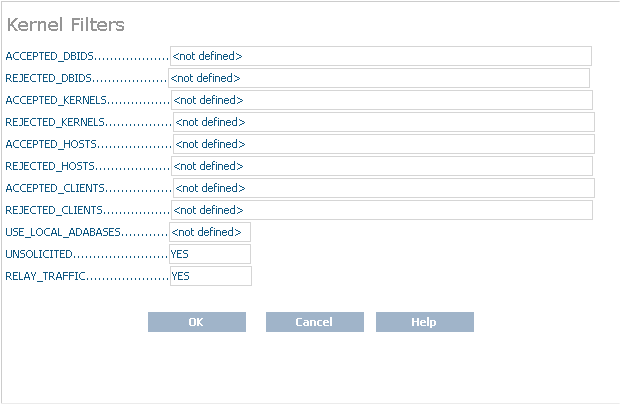Click the UNSOLICITED label text
This screenshot has width=620, height=404.
(40, 254)
